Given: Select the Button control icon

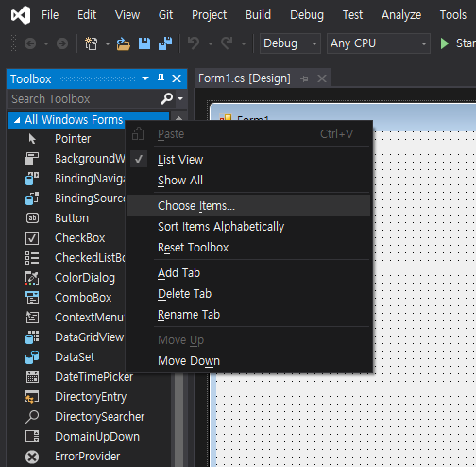Looking at the screenshot, I should point(32,218).
